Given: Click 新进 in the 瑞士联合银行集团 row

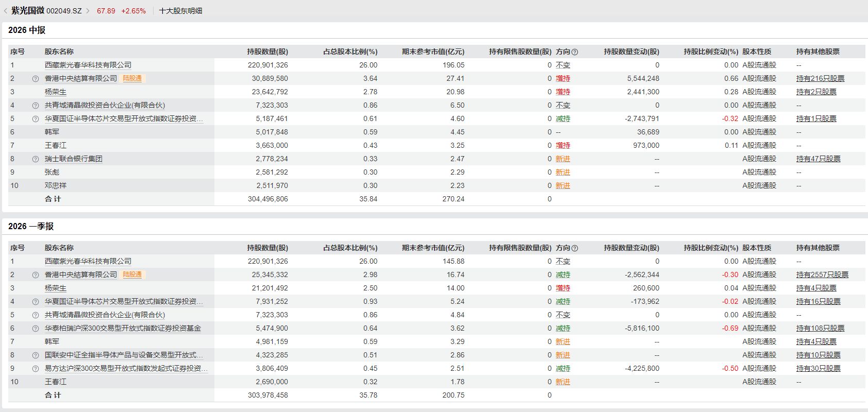Looking at the screenshot, I should (x=563, y=159).
